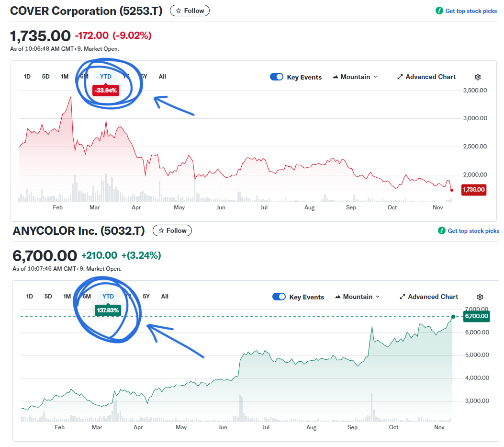504x447 pixels.
Task: Click COVER current price marker 1,736.00
Action: tap(473, 190)
